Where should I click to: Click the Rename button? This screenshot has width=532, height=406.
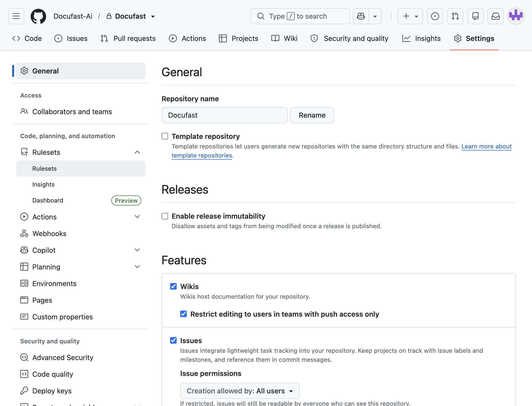click(312, 115)
